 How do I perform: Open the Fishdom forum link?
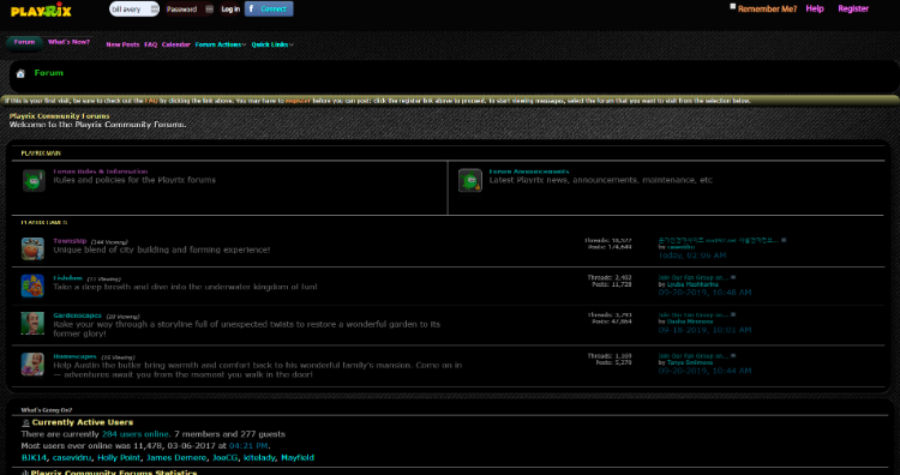[68, 278]
